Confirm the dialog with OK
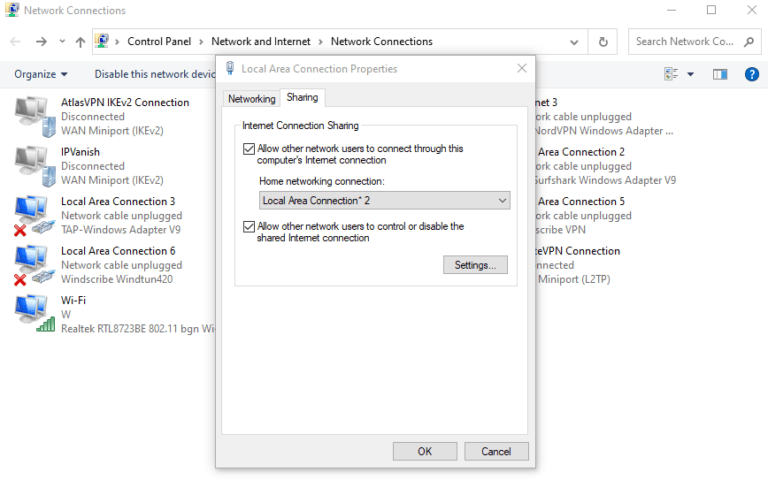The width and height of the screenshot is (768, 480). point(424,451)
